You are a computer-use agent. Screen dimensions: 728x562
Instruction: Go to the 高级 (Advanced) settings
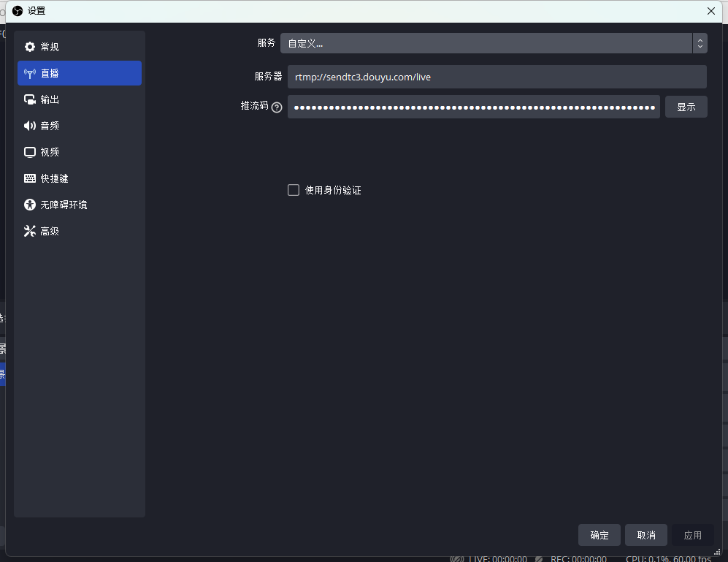pos(80,231)
